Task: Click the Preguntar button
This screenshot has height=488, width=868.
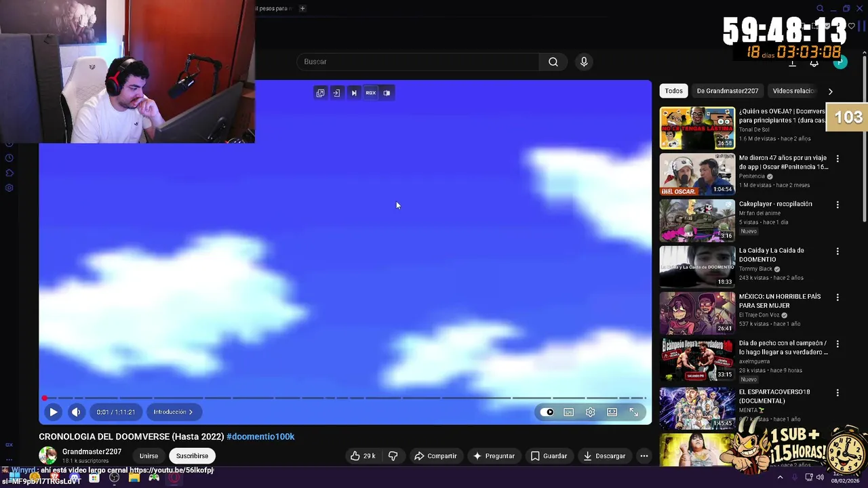Action: click(x=494, y=456)
